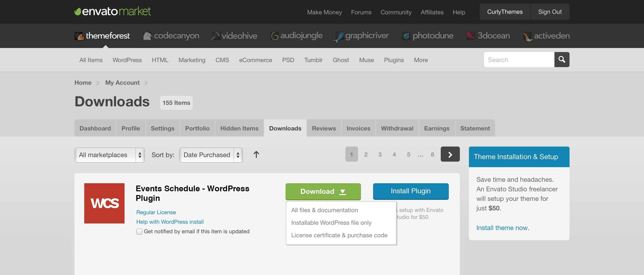Open the ThemeForest marketplace

102,36
